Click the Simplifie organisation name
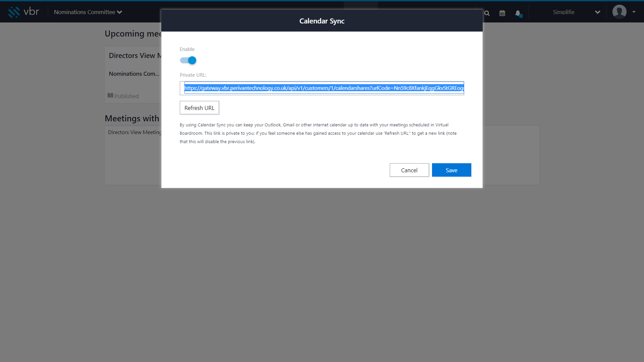 (x=563, y=12)
